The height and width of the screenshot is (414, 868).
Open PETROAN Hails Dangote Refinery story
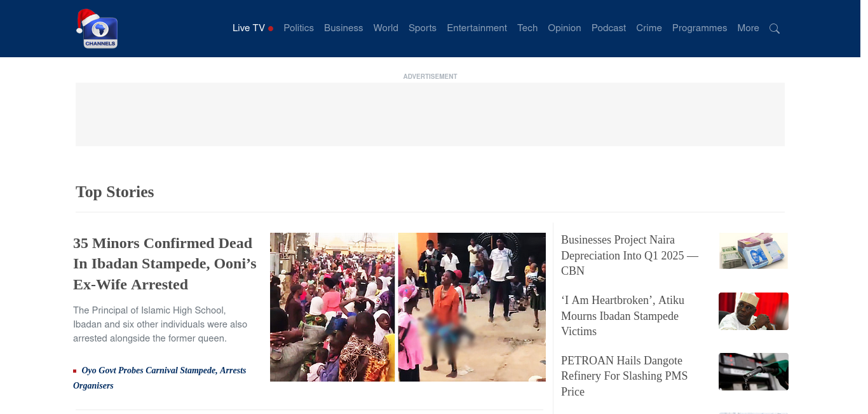pos(625,376)
